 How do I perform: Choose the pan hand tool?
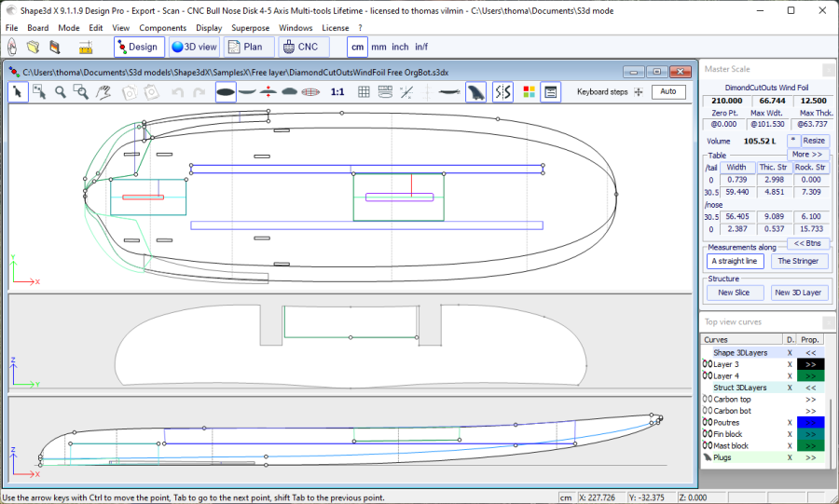coord(103,91)
